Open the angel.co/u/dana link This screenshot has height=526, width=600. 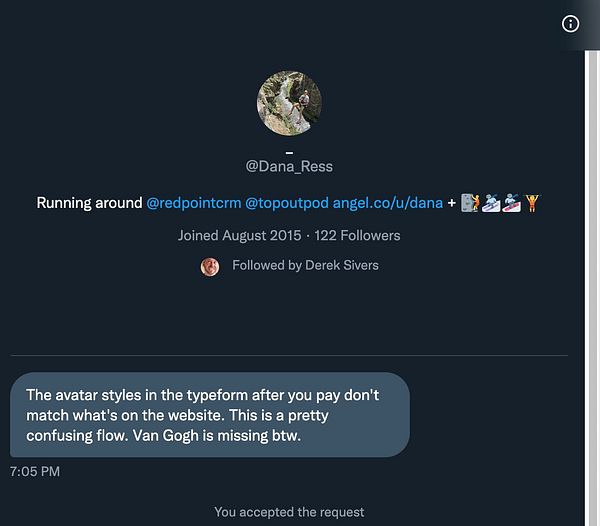click(x=388, y=203)
